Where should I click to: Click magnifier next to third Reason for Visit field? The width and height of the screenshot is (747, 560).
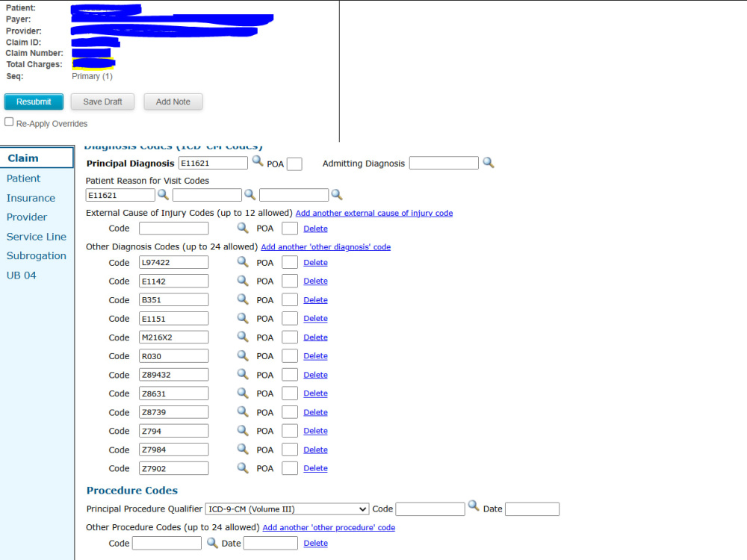coord(337,195)
